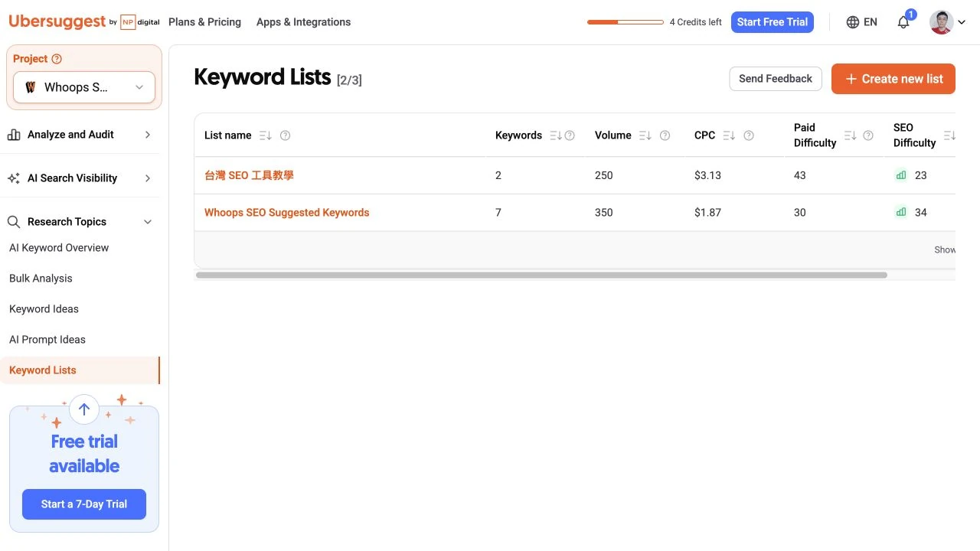Click the volume value 250

[604, 175]
